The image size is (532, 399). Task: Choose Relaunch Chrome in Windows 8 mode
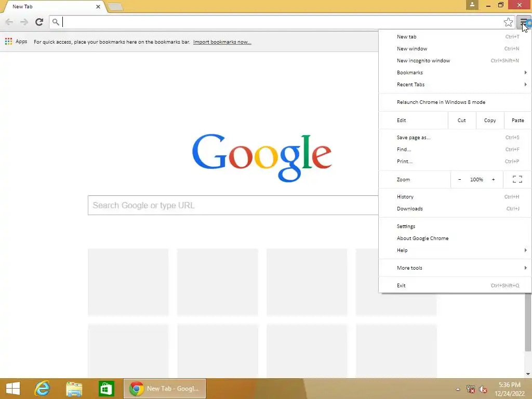455,102
